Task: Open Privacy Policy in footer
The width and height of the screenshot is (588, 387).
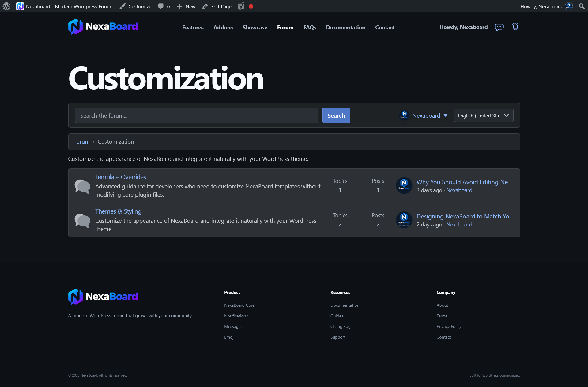Action: click(449, 326)
